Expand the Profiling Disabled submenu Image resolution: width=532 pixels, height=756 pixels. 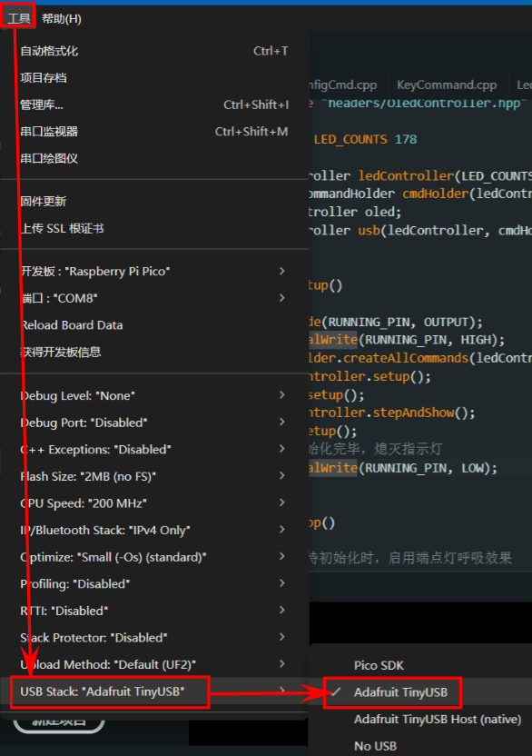(x=154, y=584)
